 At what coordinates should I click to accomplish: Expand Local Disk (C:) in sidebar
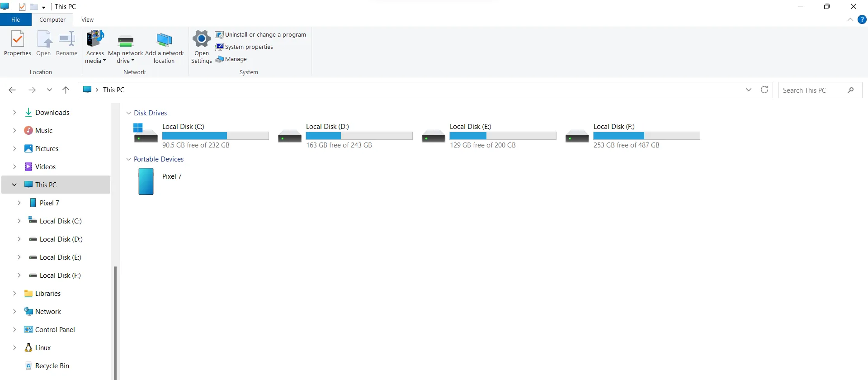coord(19,221)
